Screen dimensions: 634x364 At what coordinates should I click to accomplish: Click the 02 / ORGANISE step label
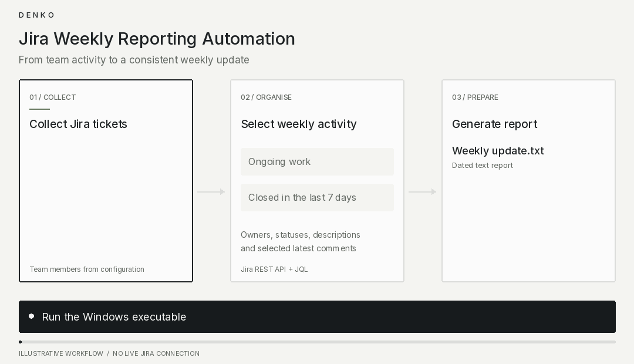pos(266,97)
